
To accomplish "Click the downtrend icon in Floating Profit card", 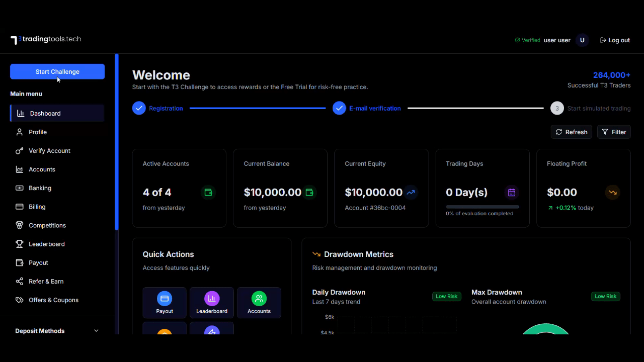I will pyautogui.click(x=612, y=192).
